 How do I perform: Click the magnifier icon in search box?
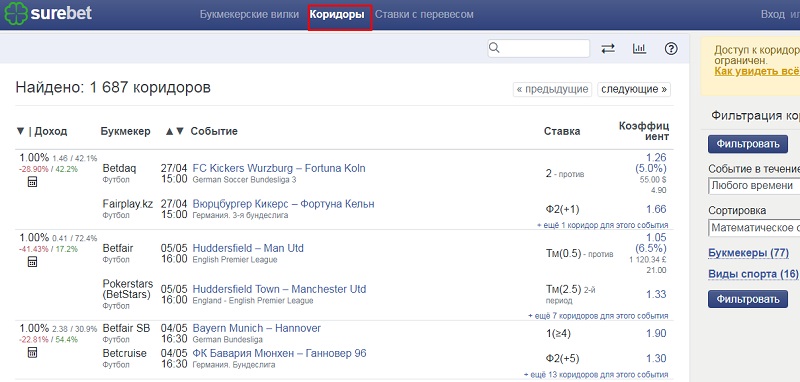point(494,48)
